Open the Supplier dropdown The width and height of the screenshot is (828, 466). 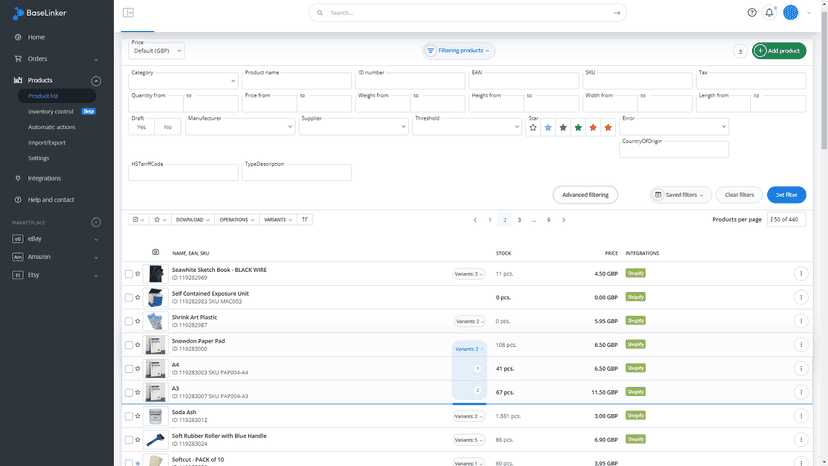pos(353,127)
